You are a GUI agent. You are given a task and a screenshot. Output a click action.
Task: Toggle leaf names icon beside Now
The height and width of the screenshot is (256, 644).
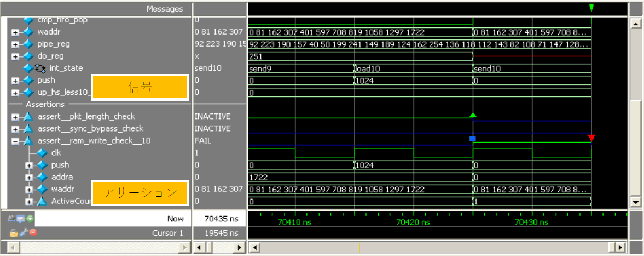pyautogui.click(x=13, y=219)
